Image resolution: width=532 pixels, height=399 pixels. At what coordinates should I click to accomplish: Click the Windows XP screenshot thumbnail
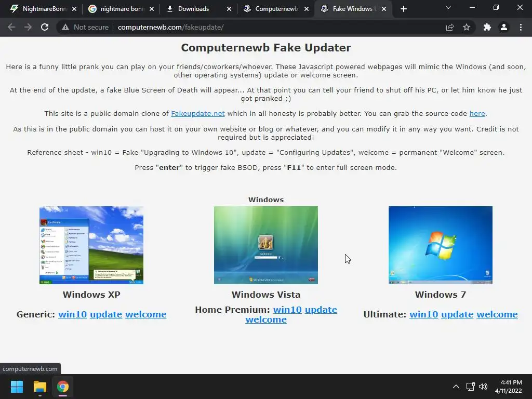coord(91,245)
